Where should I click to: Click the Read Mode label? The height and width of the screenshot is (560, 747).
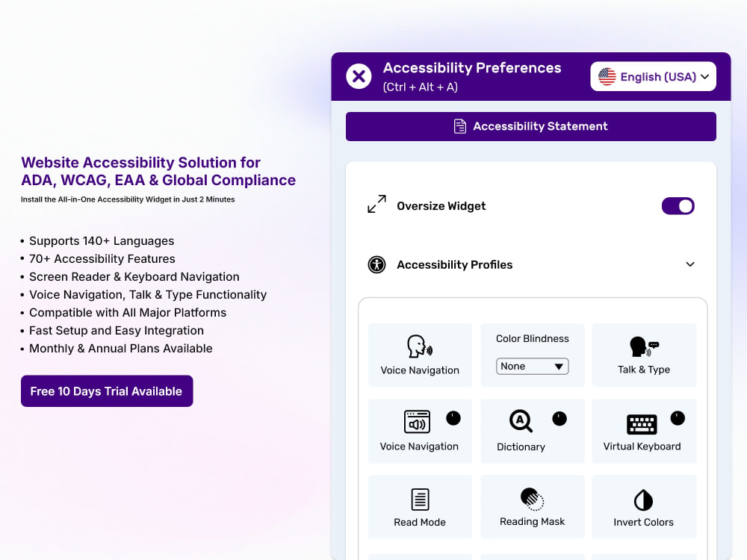pyautogui.click(x=420, y=523)
